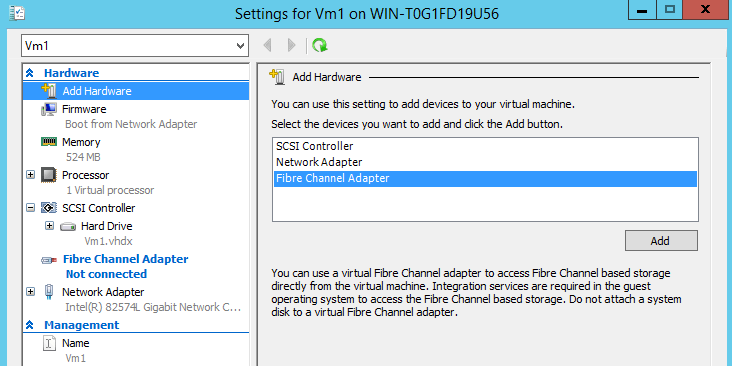Click the Fibre Channel Adapter icon in tree
732x366 pixels.
49,260
